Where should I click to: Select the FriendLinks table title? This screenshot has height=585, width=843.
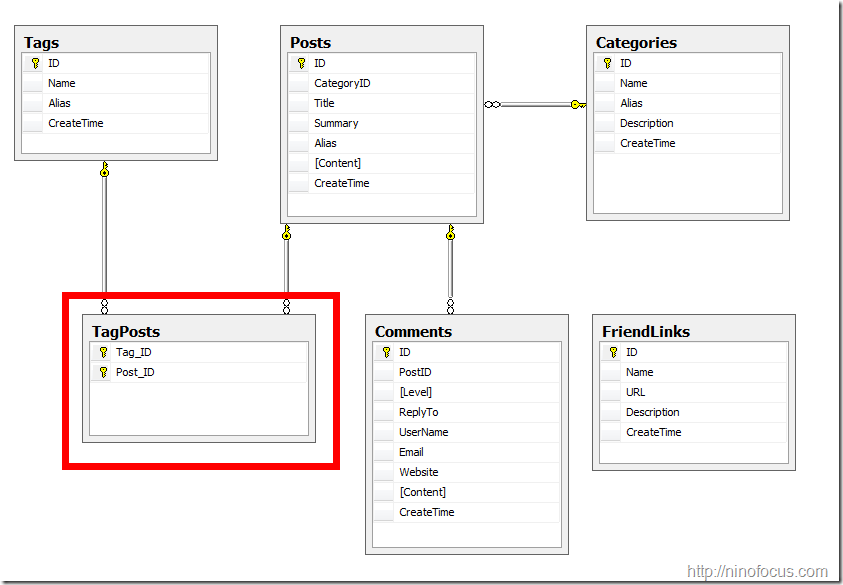tap(646, 331)
